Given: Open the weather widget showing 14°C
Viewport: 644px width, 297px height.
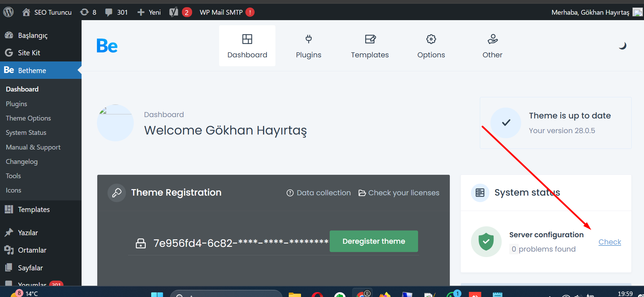Looking at the screenshot, I should pos(24,293).
